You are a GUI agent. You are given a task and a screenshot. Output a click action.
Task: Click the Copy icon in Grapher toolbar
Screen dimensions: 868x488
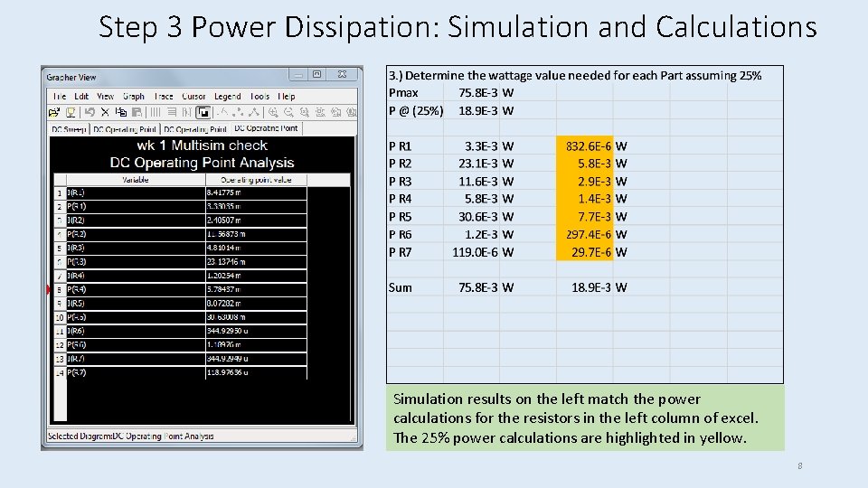point(120,112)
